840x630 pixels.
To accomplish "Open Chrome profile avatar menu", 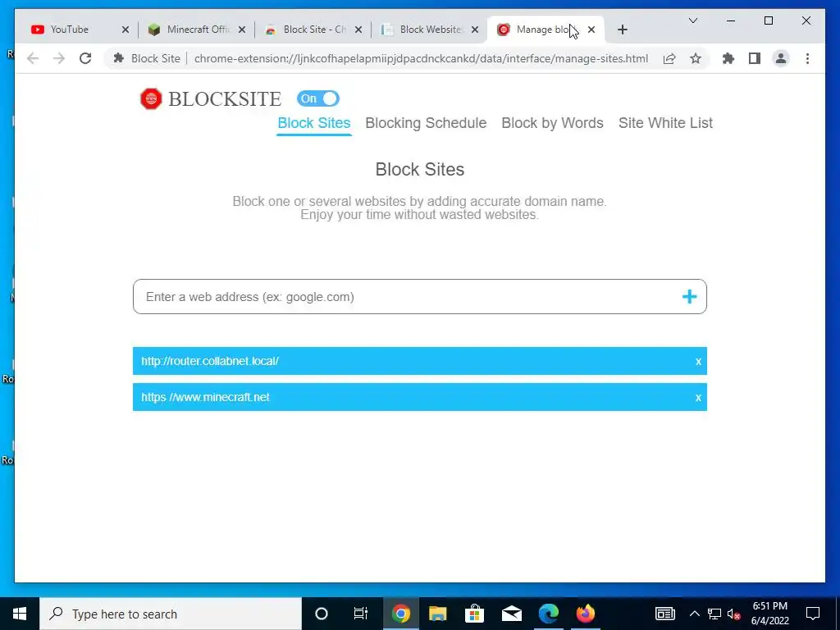I will 781,58.
